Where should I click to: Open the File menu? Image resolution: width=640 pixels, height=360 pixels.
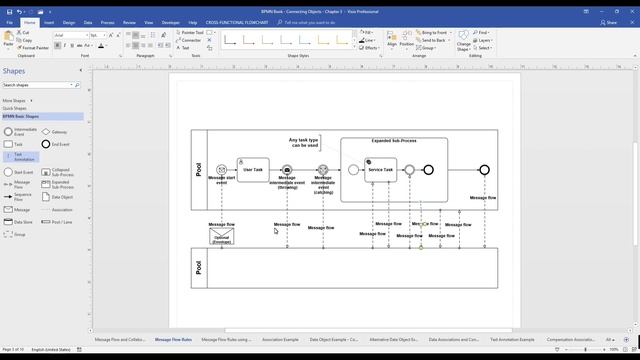(10, 22)
